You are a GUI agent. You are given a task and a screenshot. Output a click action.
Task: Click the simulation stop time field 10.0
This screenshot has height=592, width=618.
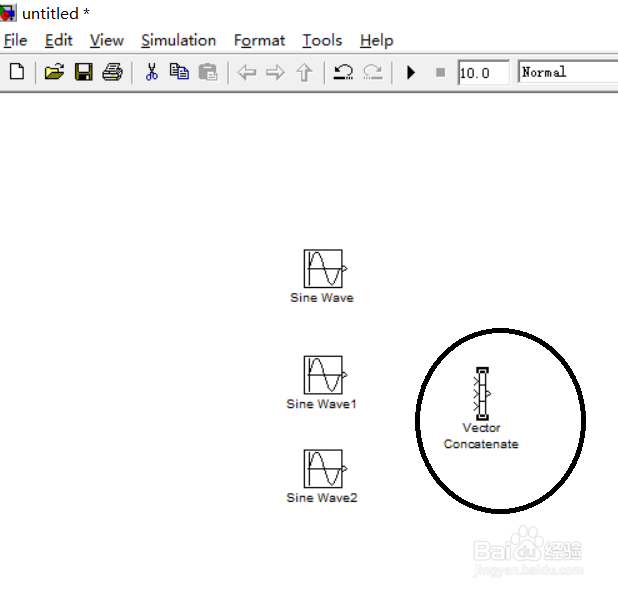(484, 73)
